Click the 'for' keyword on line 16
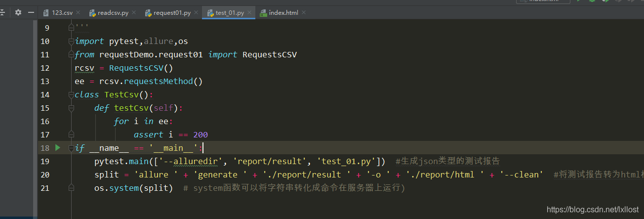644x219 pixels. pos(121,121)
